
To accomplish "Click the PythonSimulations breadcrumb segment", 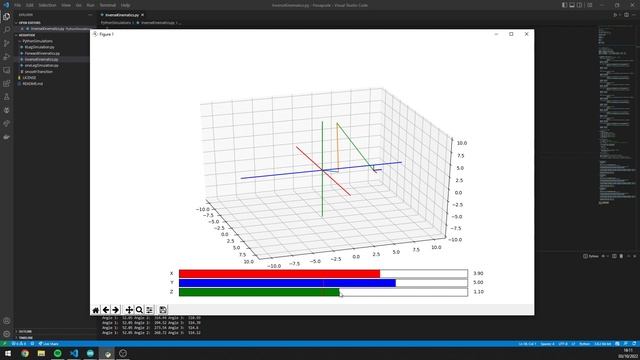I will click(x=116, y=23).
